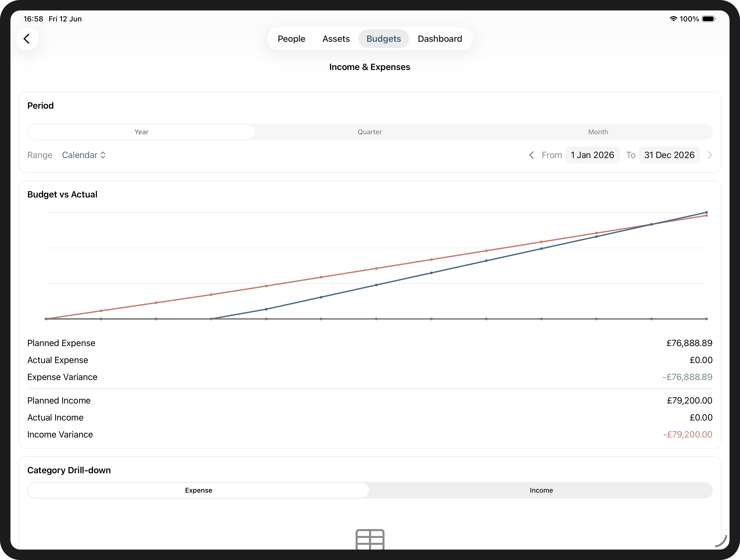Open the To date picker 31 Dec 2026
The width and height of the screenshot is (740, 560).
669,155
